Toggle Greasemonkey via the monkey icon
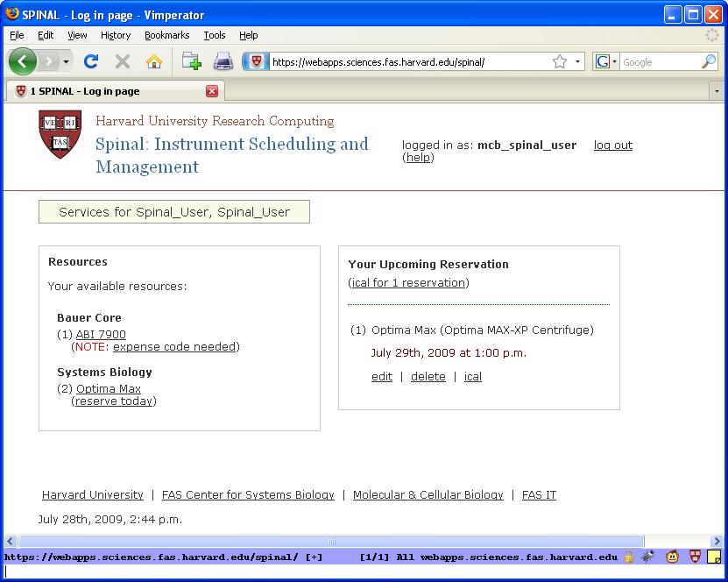 672,557
